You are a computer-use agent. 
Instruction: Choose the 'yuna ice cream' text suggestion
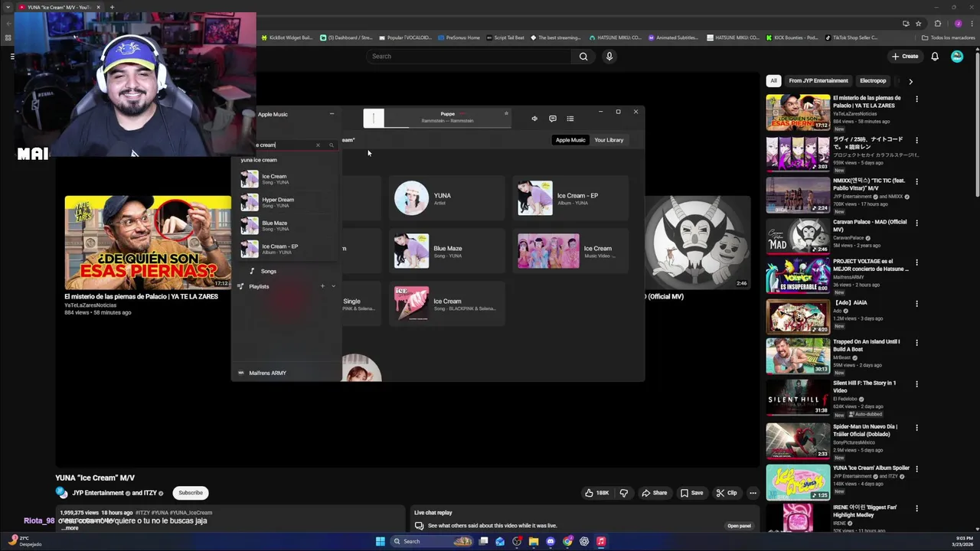(x=259, y=160)
